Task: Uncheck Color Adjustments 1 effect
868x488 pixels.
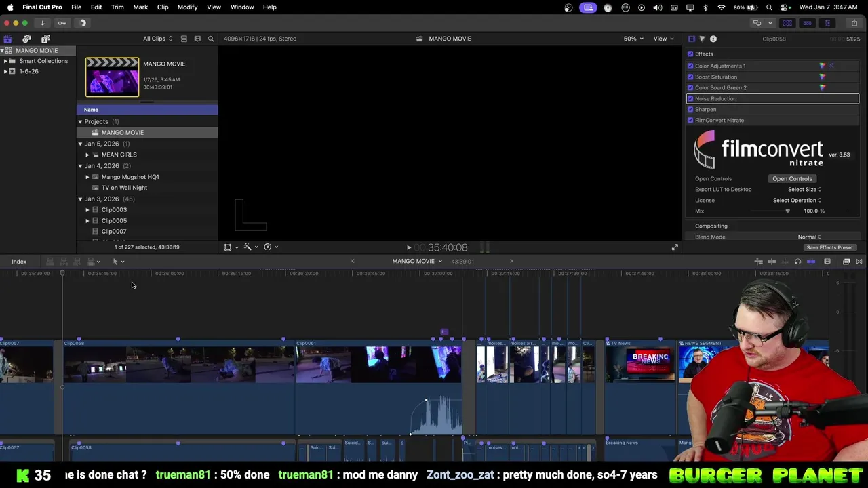Action: click(x=690, y=66)
